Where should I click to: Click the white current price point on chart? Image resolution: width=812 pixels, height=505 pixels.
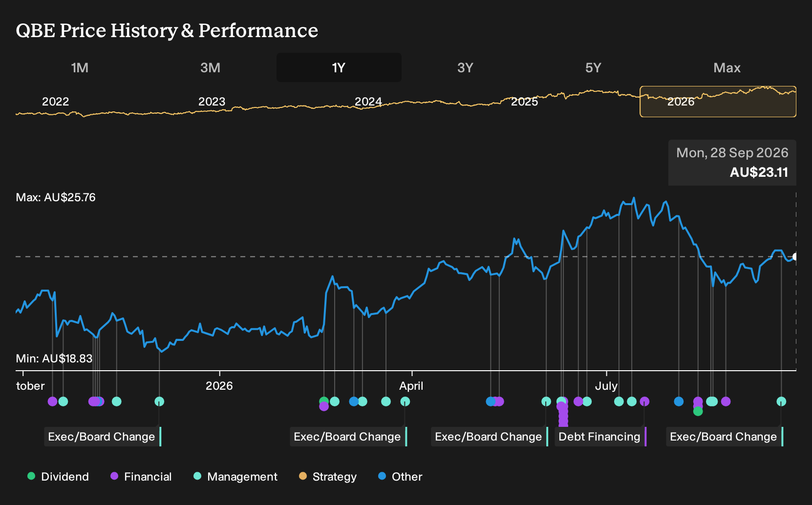(x=795, y=256)
